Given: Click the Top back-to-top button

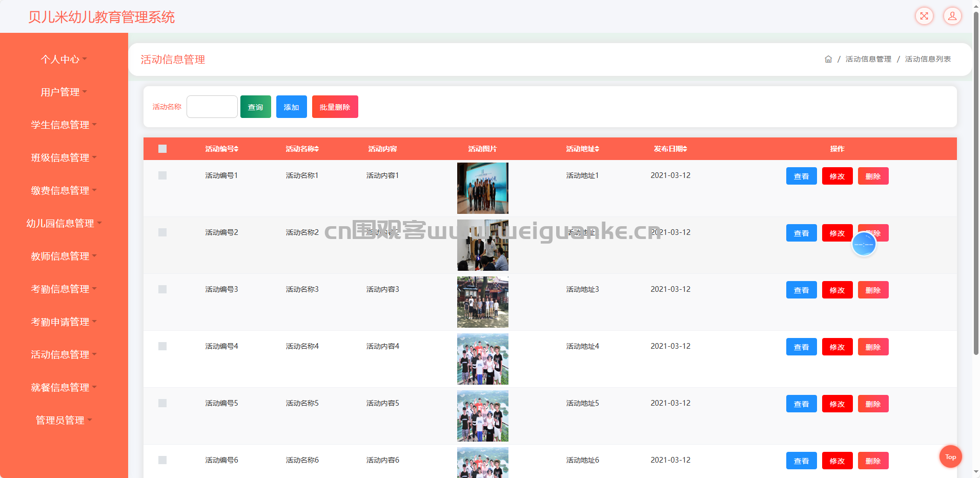Looking at the screenshot, I should pos(950,456).
